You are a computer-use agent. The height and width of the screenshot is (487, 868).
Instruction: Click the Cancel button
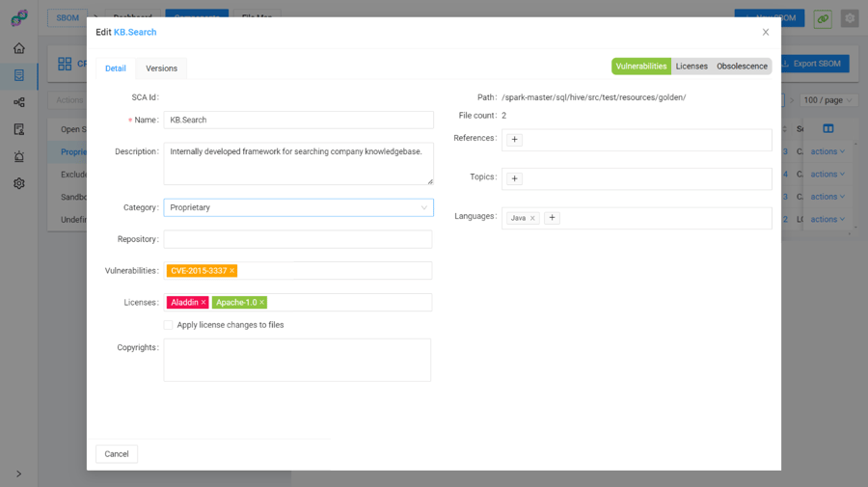coord(117,454)
